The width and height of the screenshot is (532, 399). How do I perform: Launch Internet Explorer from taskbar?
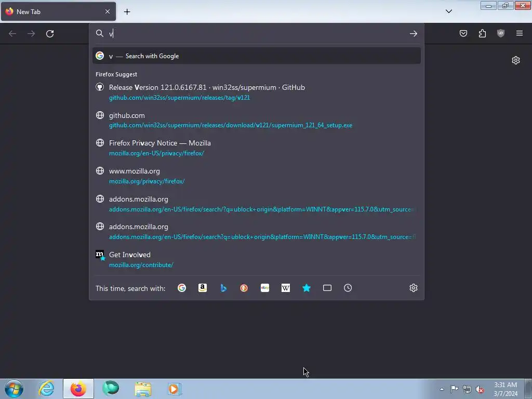pos(46,389)
